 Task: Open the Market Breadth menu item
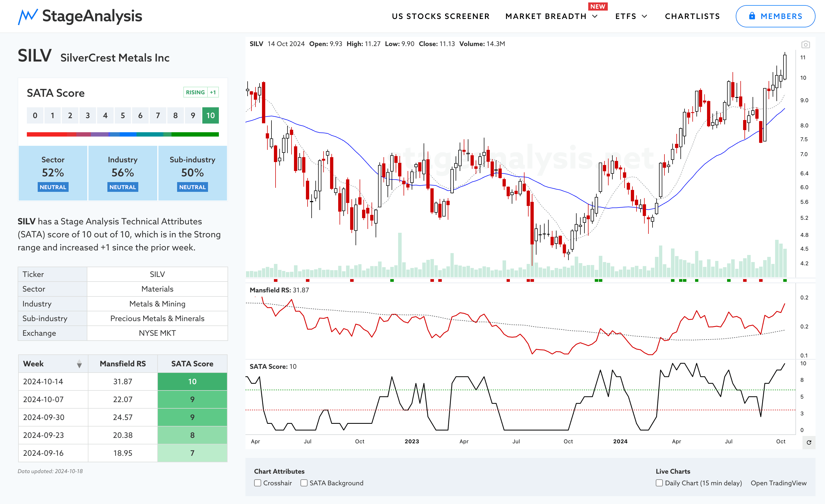[546, 16]
